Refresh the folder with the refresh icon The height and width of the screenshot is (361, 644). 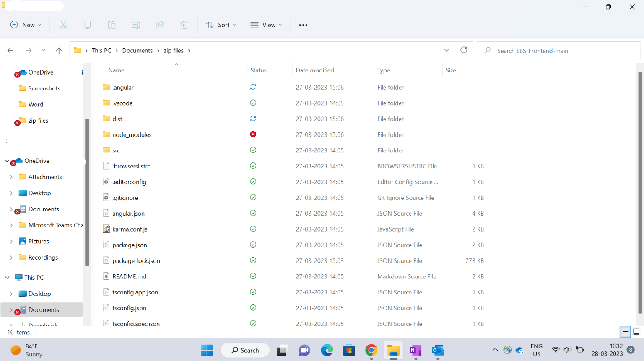[x=464, y=50]
